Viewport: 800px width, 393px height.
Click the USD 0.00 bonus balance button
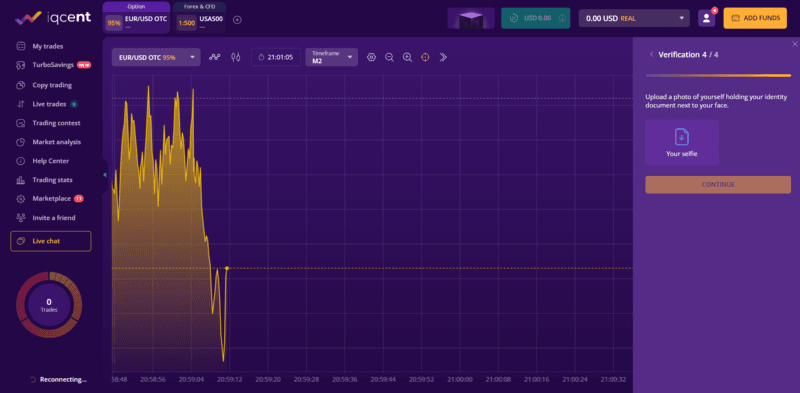pyautogui.click(x=536, y=18)
